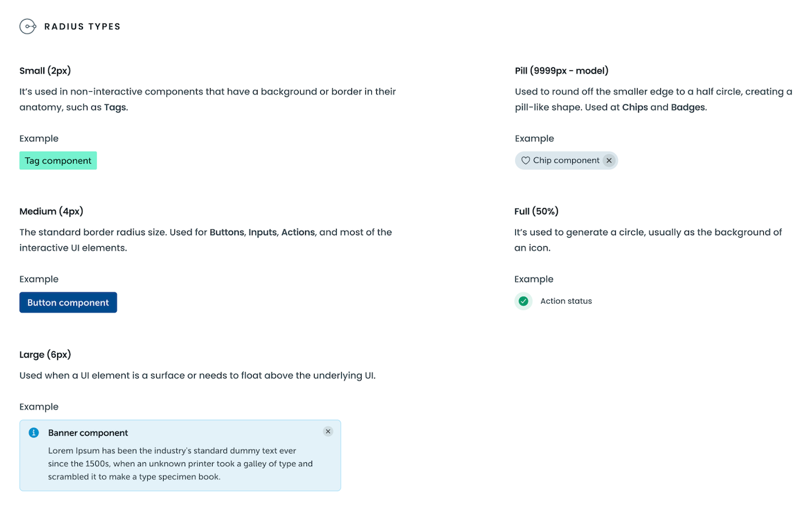Remove the Chip component with its X
The height and width of the screenshot is (513, 812).
pos(609,161)
